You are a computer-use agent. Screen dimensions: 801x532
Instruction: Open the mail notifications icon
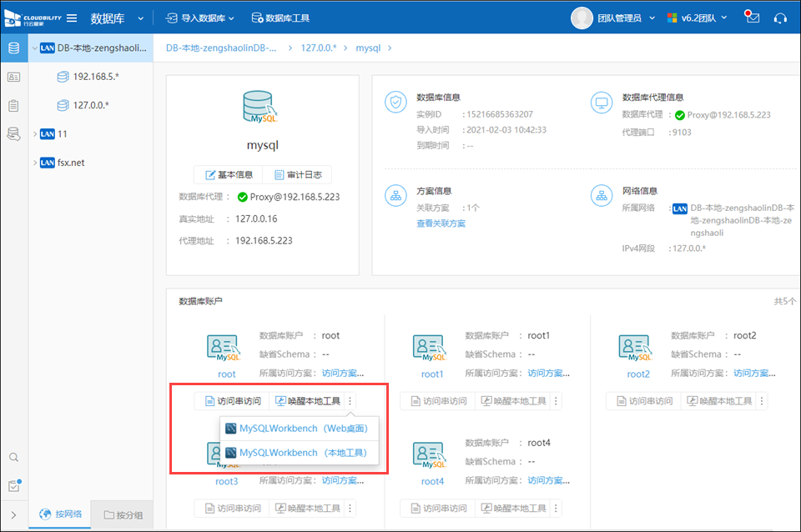pyautogui.click(x=753, y=18)
